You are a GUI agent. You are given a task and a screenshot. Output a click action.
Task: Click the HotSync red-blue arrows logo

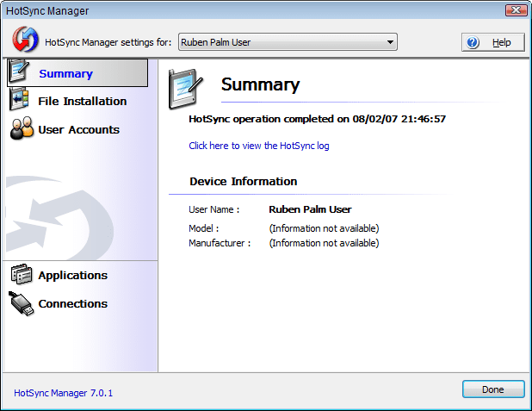(25, 40)
